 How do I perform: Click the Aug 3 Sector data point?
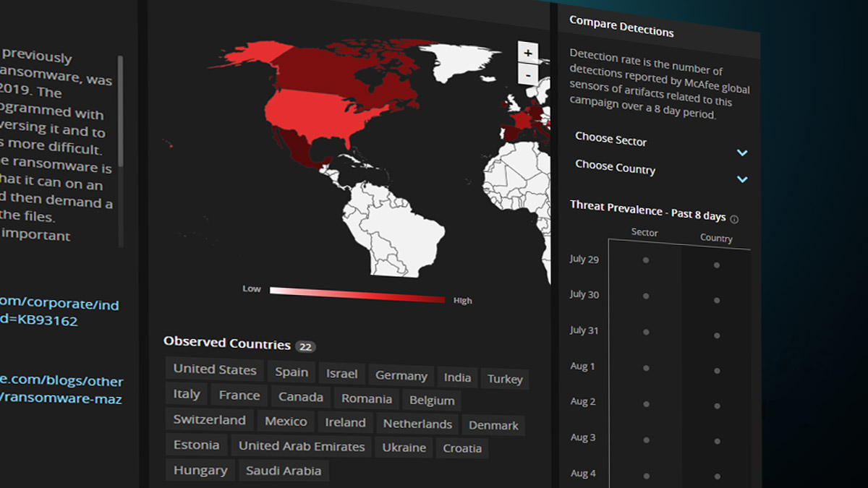(646, 440)
